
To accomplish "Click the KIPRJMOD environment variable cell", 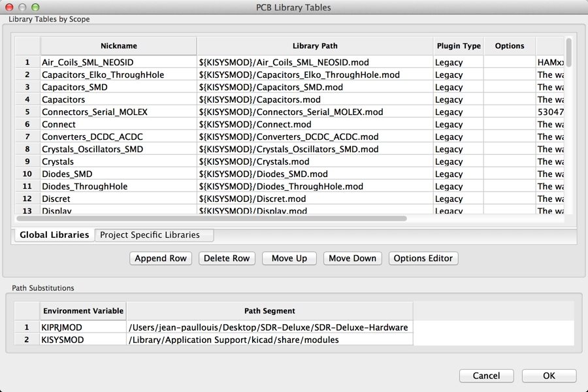I will pos(83,327).
